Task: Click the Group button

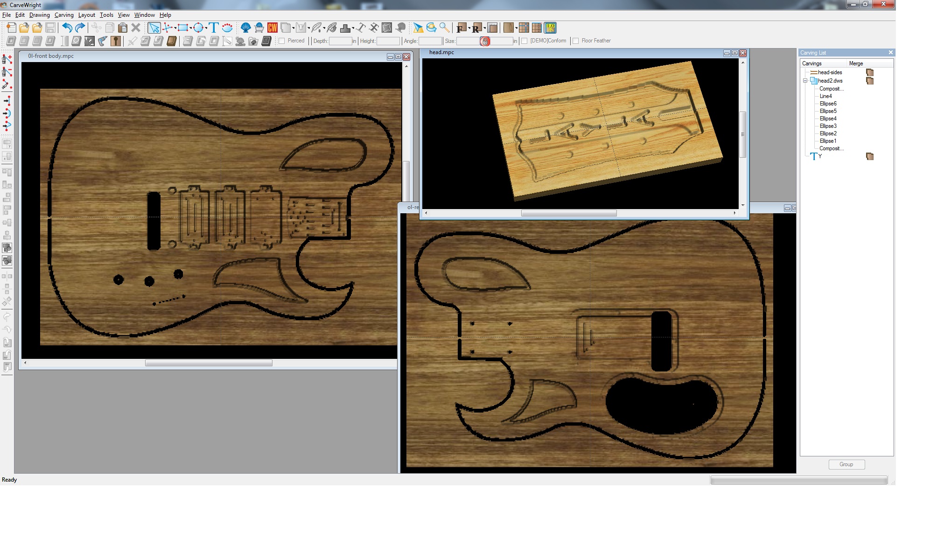Action: 846,464
